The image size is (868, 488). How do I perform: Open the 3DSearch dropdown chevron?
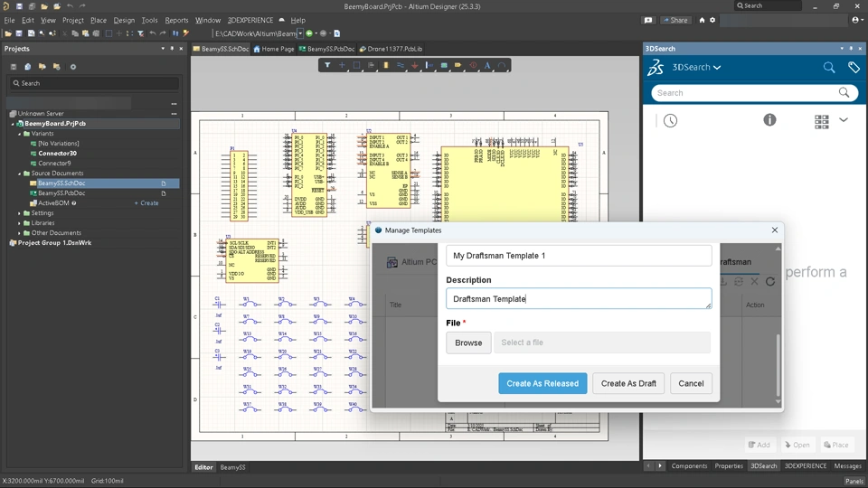tap(717, 68)
